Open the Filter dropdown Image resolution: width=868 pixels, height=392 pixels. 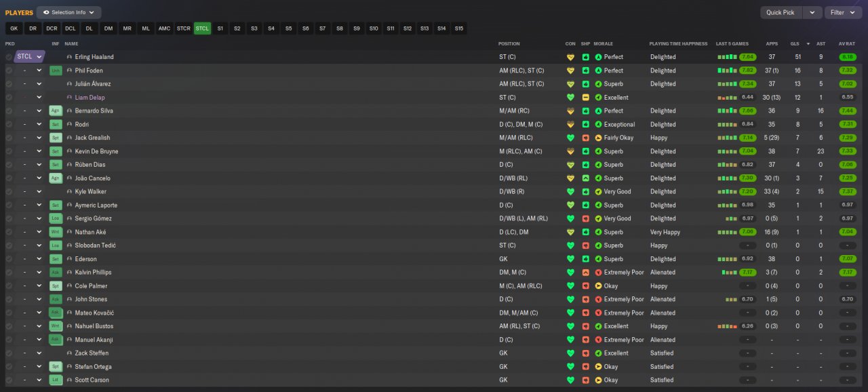point(843,12)
